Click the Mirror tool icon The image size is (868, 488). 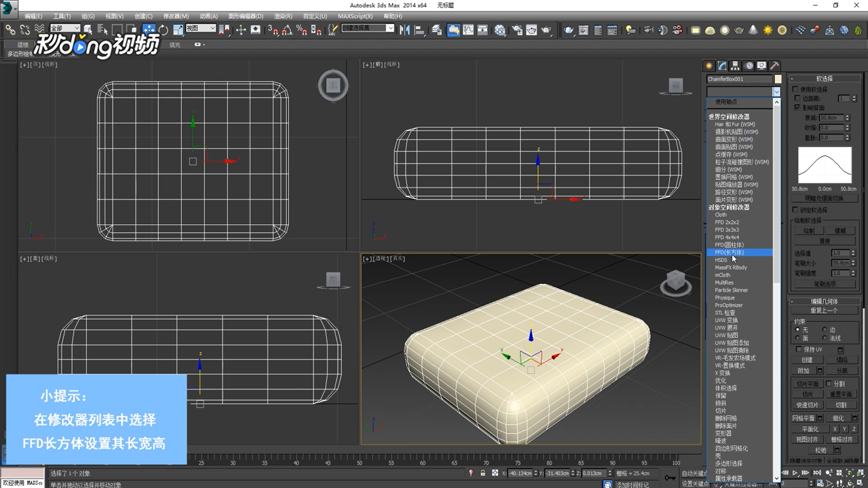tap(405, 30)
